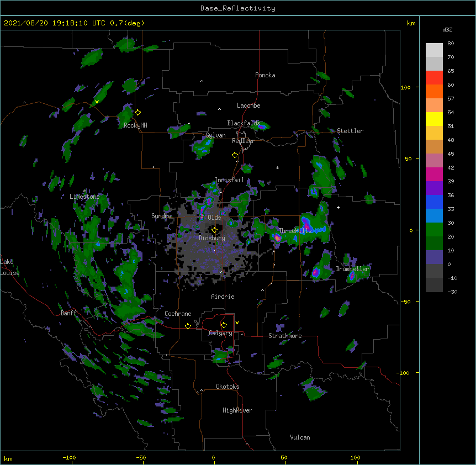Select the Sundre label
Viewport: 476px width, 465px height.
point(161,216)
